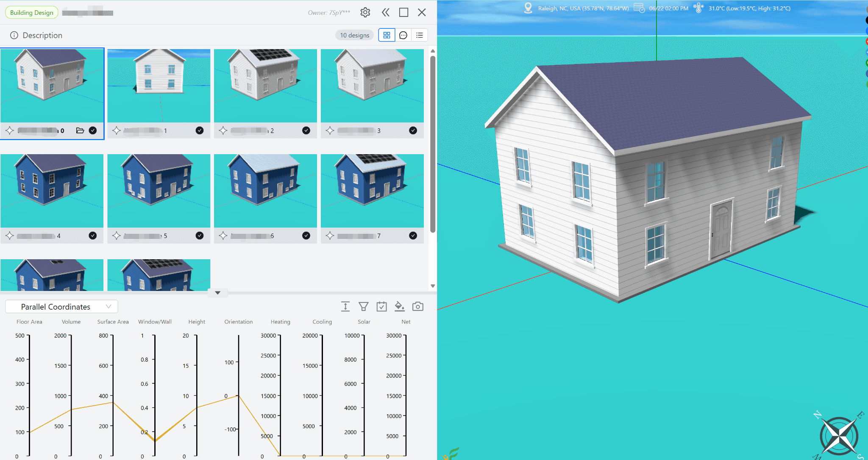Toggle the checkmark on design 2

(306, 130)
